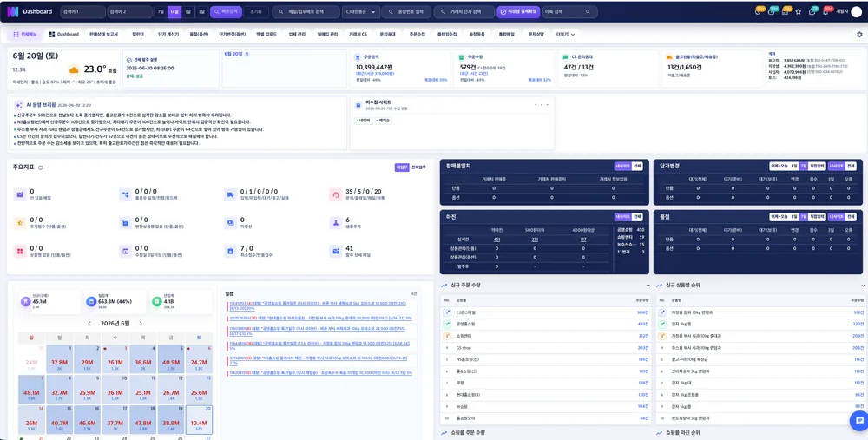Click the 송장번호 입력 search field
Image resolution: width=868 pixels, height=440 pixels.
(407, 11)
